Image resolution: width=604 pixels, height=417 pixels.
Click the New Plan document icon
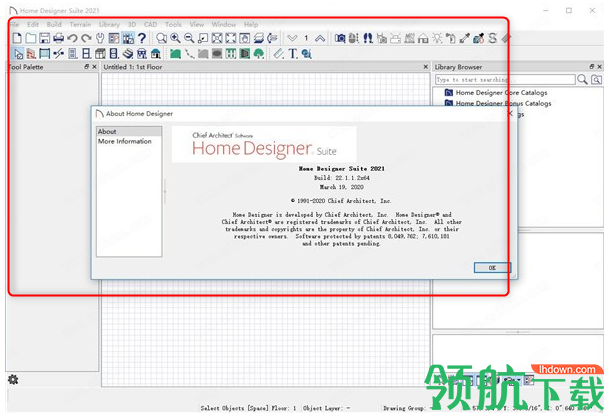(17, 38)
